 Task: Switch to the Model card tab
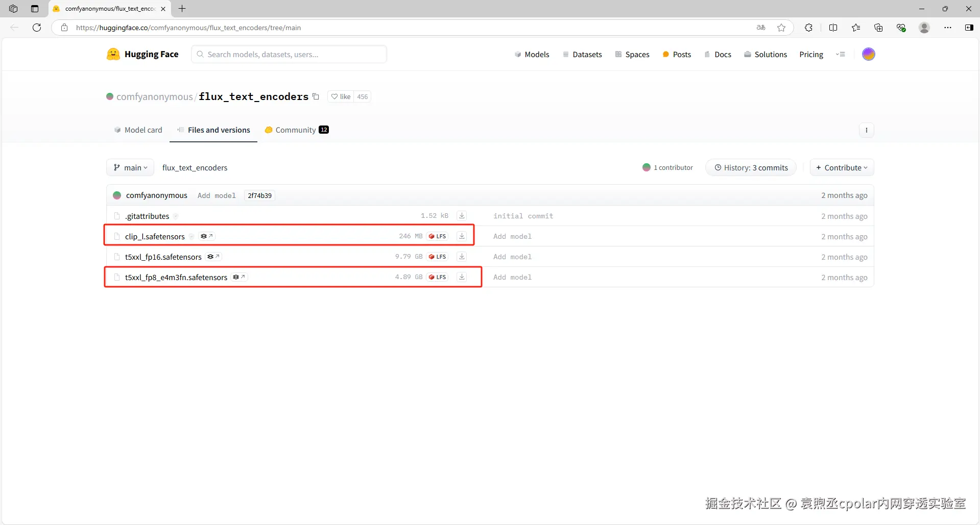(138, 130)
